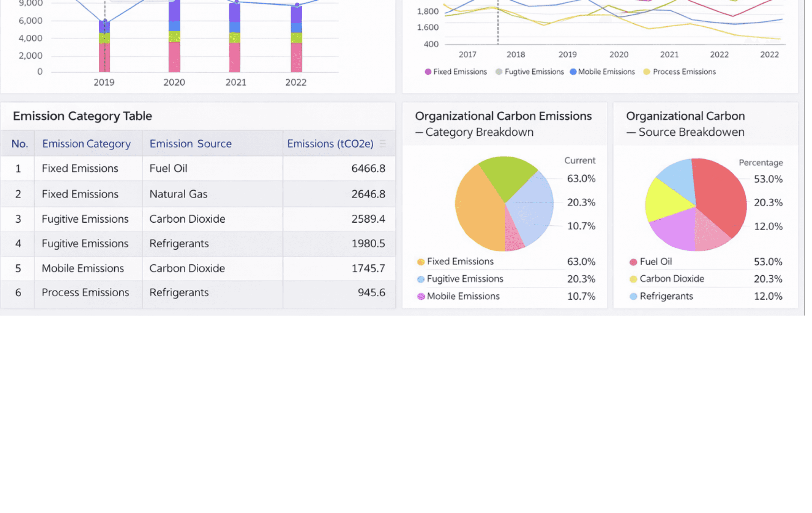Click Fuel Oil legend marker in source pie
This screenshot has height=513, width=812.
point(633,262)
